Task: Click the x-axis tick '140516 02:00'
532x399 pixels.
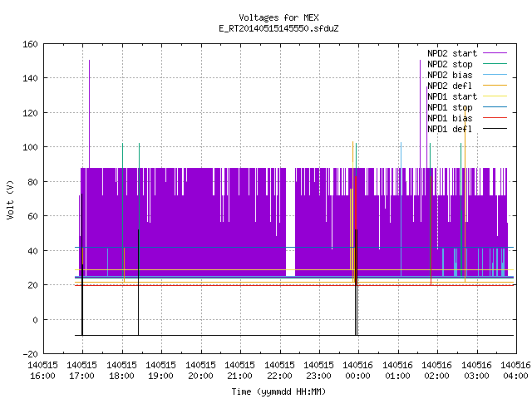Action: [x=436, y=371]
